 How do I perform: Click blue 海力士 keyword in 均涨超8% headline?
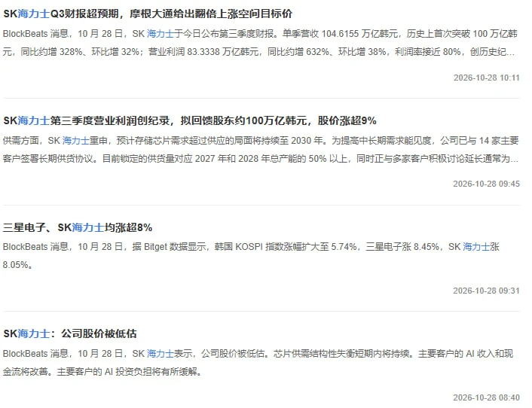(x=87, y=227)
